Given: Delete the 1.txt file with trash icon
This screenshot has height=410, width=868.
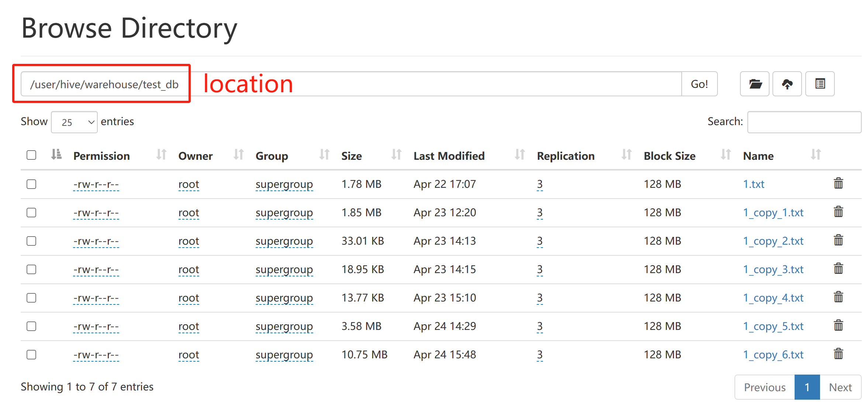Looking at the screenshot, I should [838, 183].
